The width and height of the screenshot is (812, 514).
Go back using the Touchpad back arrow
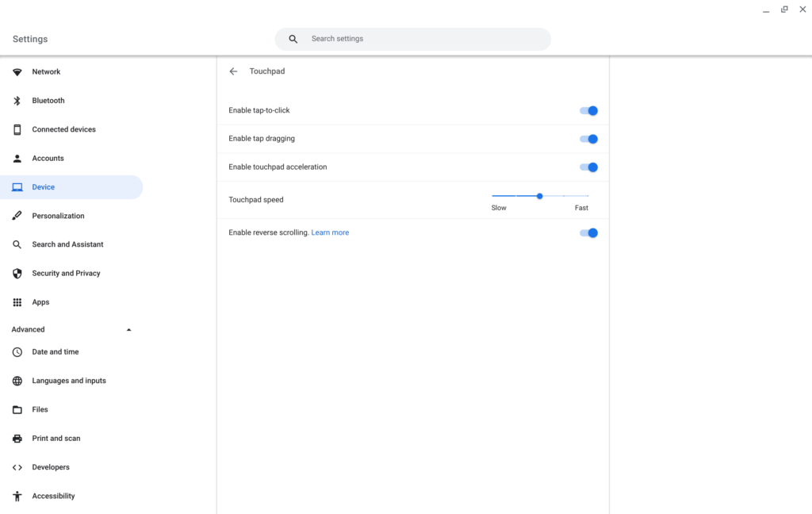click(233, 71)
